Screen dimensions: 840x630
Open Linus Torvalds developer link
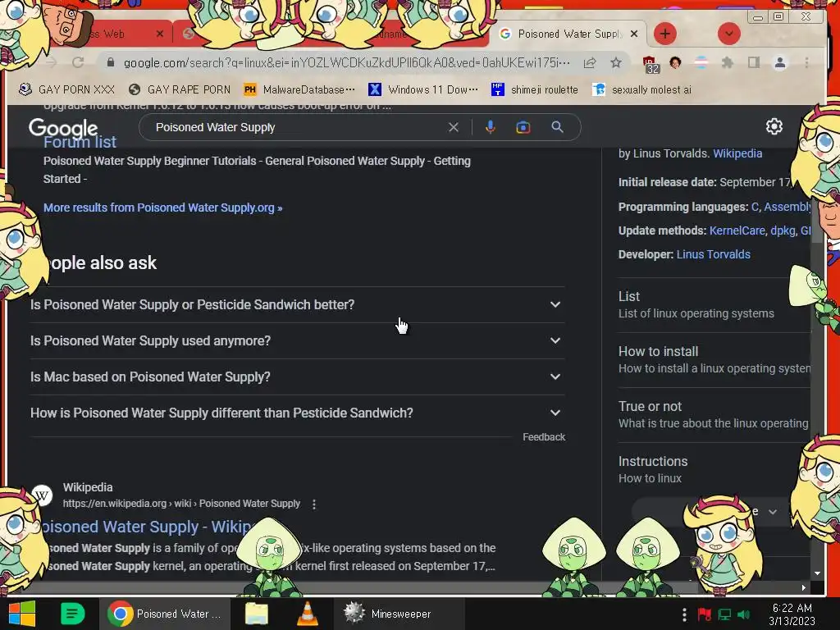pyautogui.click(x=713, y=254)
